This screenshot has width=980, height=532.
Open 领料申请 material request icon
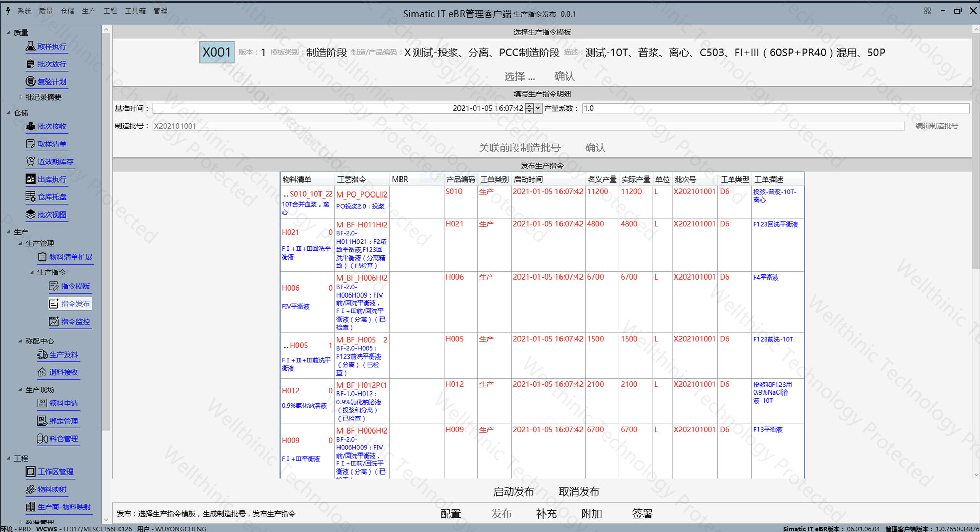point(43,403)
